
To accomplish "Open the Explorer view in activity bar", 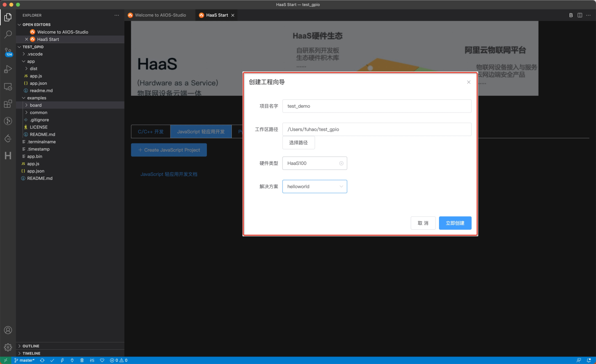I will pos(8,17).
